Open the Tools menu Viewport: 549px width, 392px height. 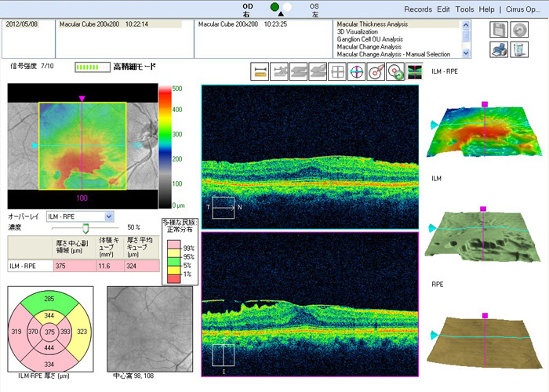pyautogui.click(x=464, y=9)
